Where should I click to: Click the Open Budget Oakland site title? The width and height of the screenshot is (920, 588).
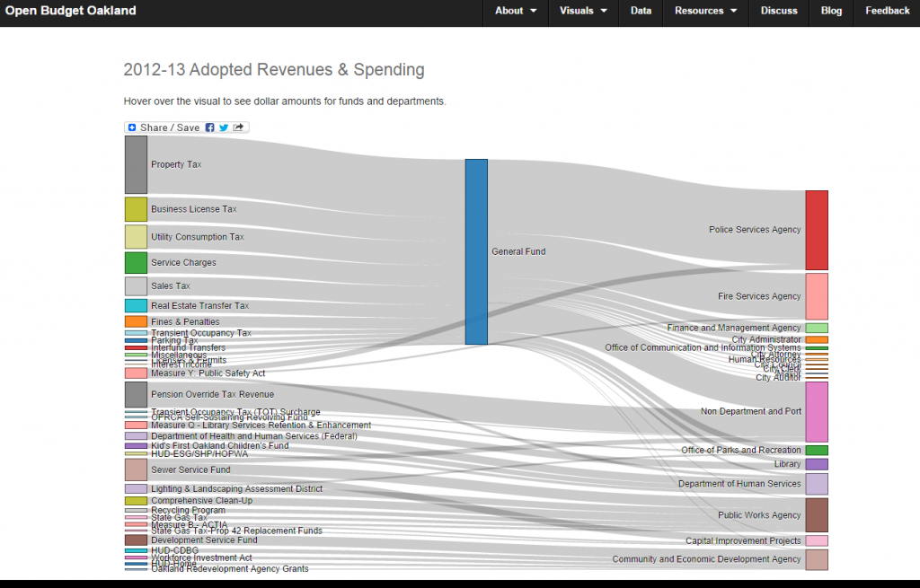click(x=70, y=11)
